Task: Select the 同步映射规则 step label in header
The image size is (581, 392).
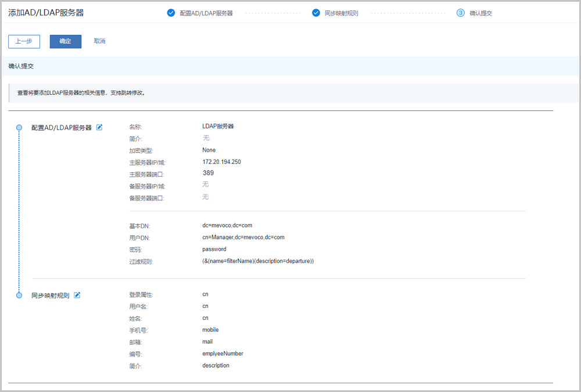Action: coord(341,13)
